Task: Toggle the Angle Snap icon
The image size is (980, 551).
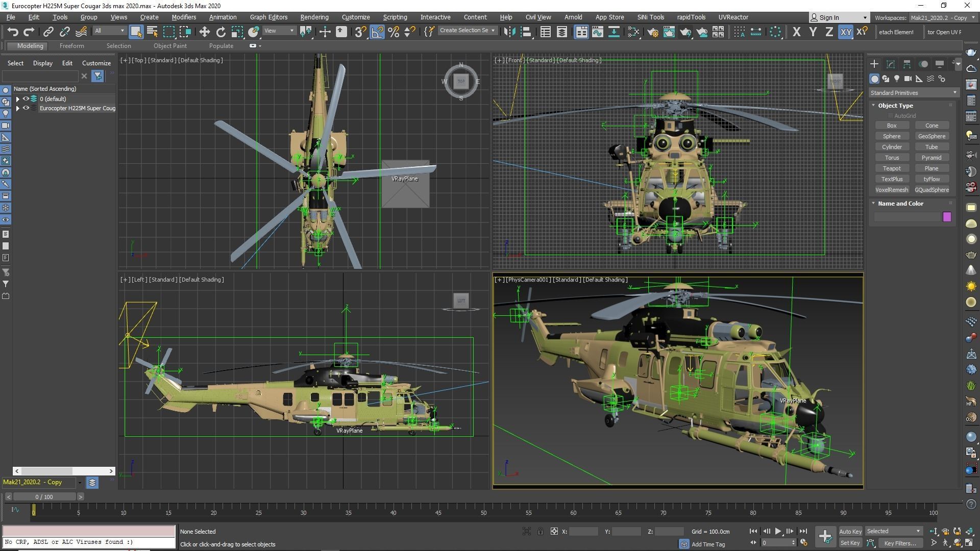Action: (x=377, y=32)
